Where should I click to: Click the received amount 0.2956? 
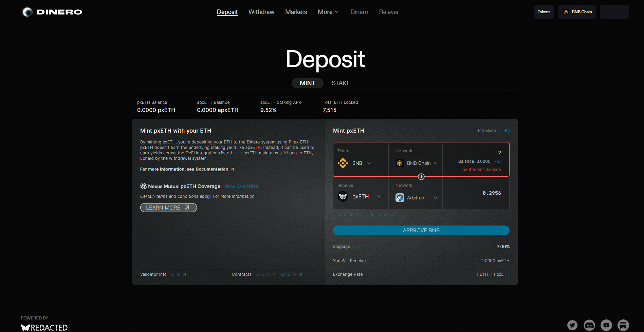point(492,193)
